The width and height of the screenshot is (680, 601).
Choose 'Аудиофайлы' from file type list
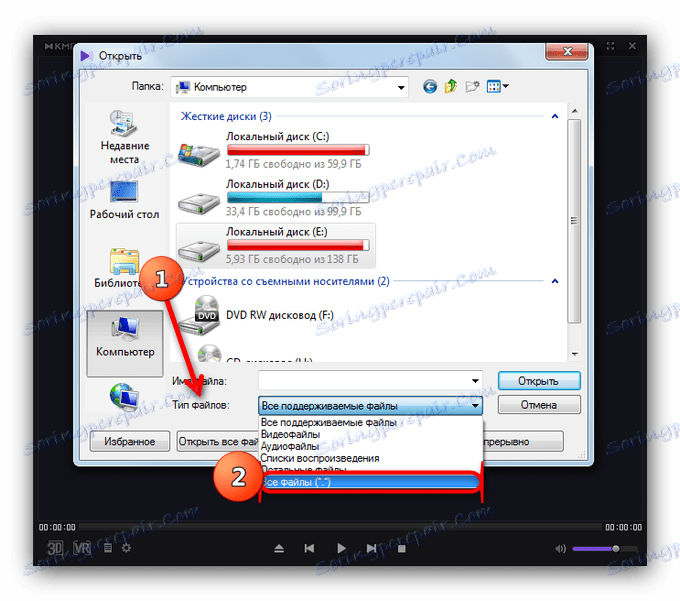point(371,446)
